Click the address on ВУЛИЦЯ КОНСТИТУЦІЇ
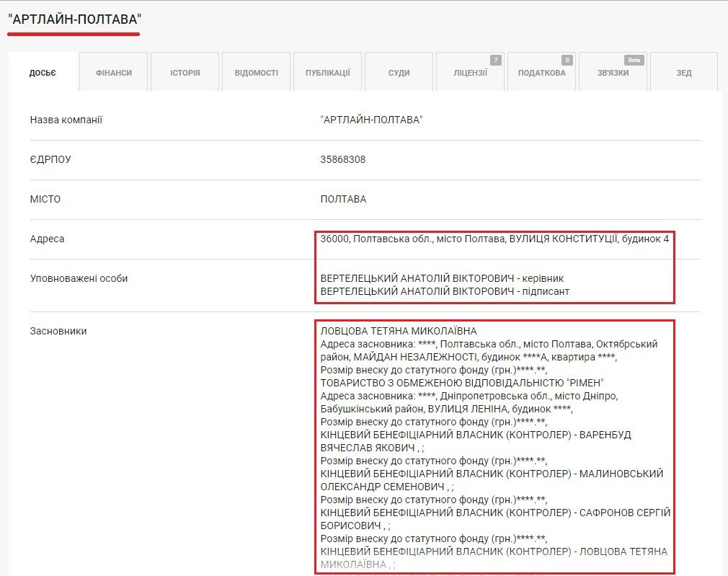728x576 pixels. pos(494,239)
